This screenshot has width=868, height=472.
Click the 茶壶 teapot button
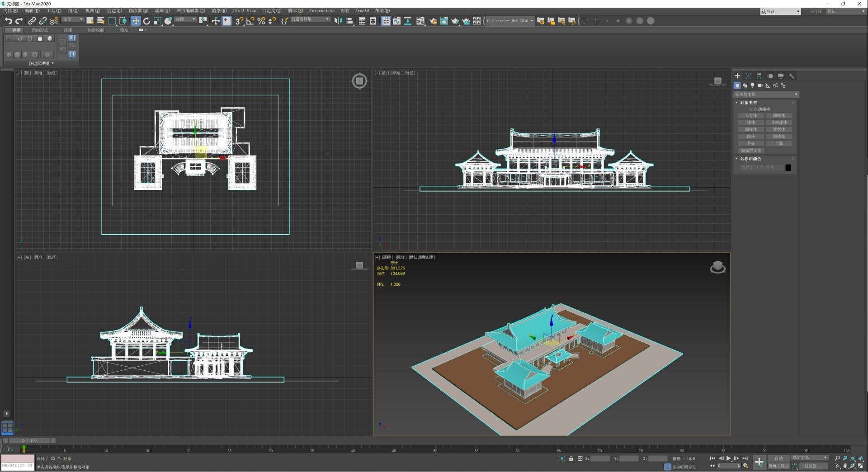tap(751, 143)
